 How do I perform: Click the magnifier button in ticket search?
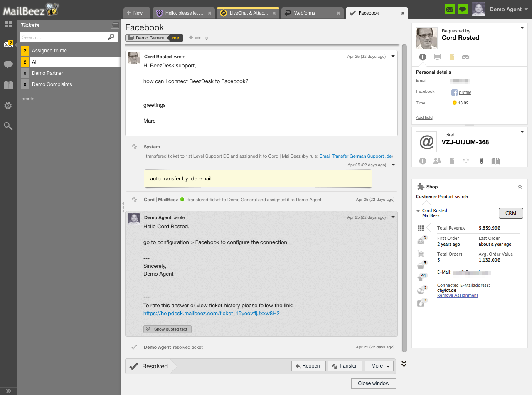tap(111, 37)
